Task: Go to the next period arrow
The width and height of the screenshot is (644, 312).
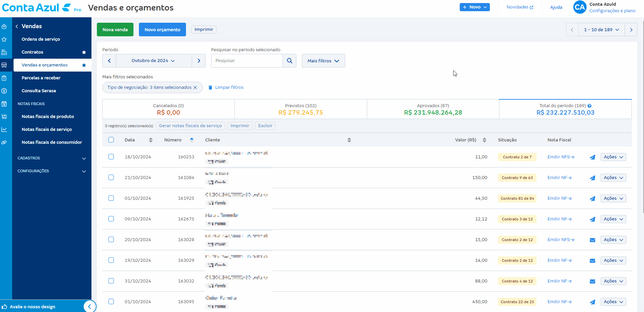Action: click(x=199, y=61)
